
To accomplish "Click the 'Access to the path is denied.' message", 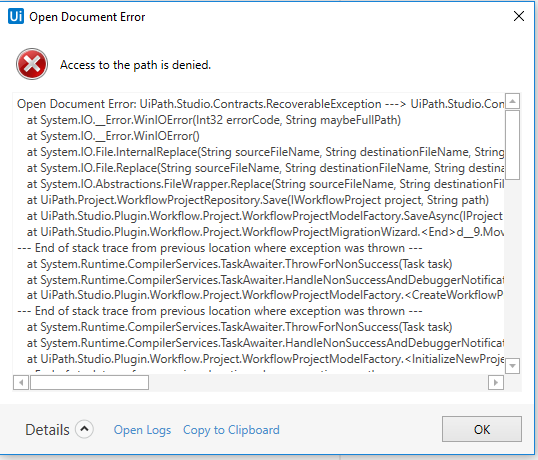I will (x=136, y=65).
